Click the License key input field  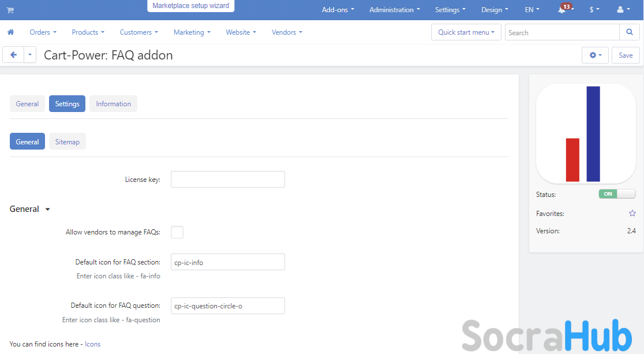(228, 180)
